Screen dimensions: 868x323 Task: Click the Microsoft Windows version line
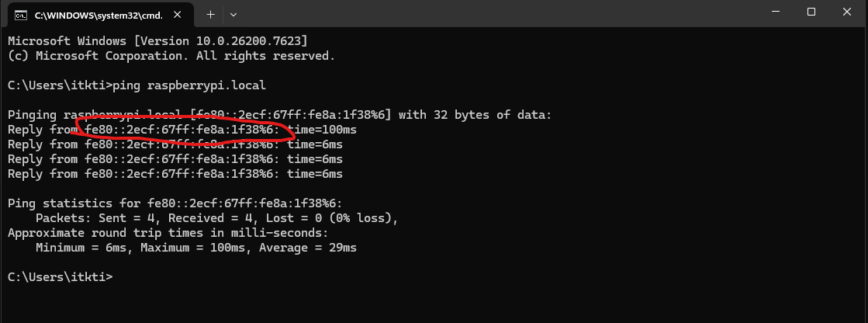[157, 41]
